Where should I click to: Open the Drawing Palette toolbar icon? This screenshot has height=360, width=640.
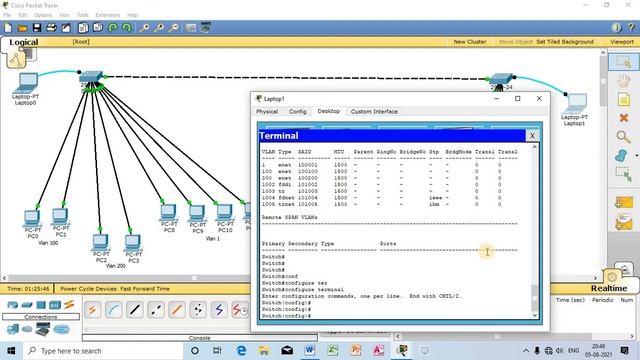click(x=191, y=28)
